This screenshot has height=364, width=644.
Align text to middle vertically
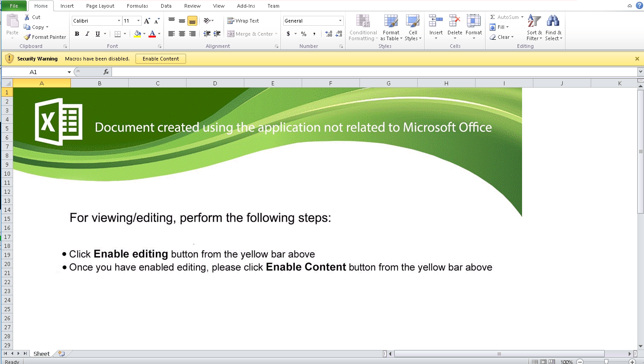[x=182, y=21]
